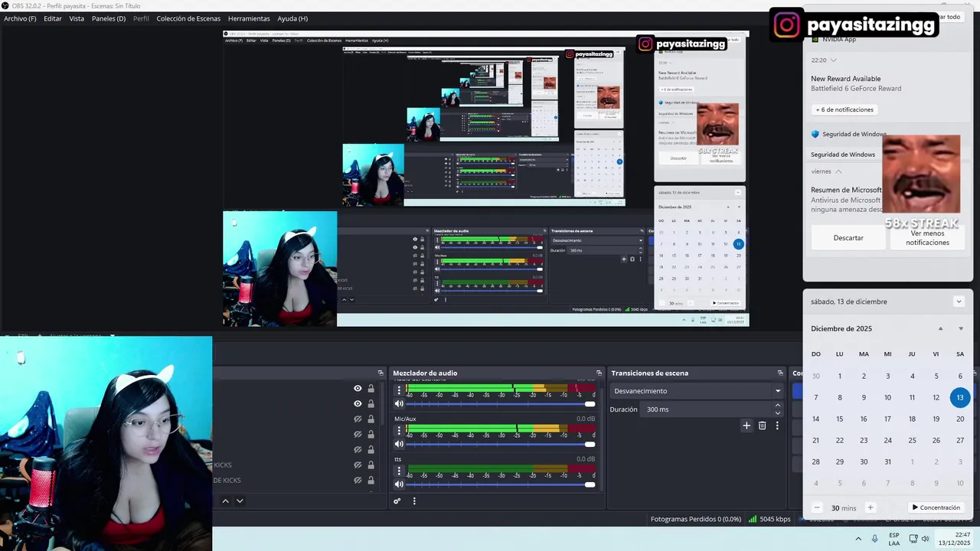
Task: Click the Duración 300 ms field
Action: [x=707, y=409]
